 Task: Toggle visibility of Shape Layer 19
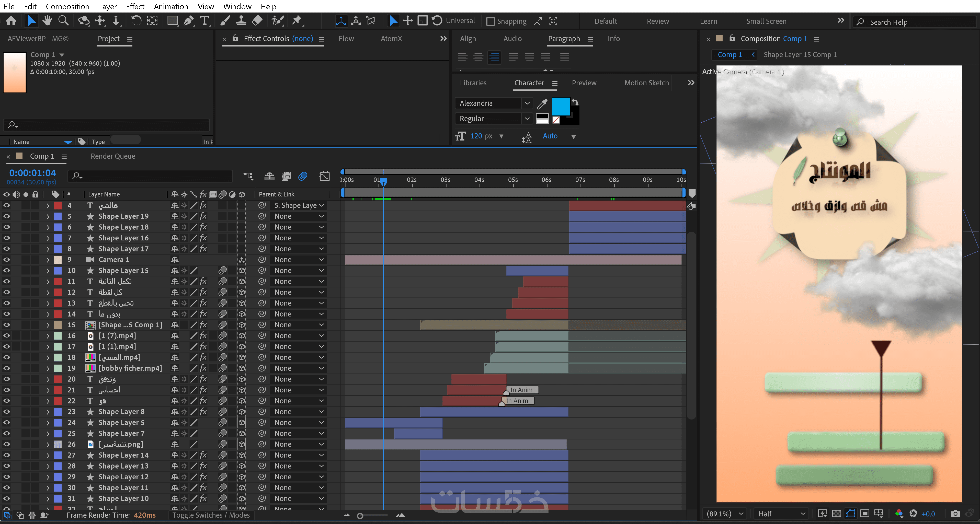[x=6, y=216]
